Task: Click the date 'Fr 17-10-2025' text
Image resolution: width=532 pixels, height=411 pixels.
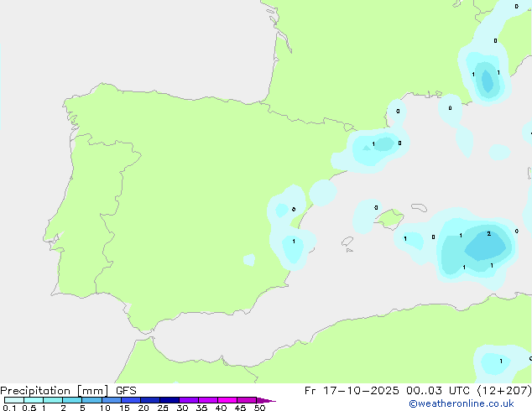Action: 352,391
